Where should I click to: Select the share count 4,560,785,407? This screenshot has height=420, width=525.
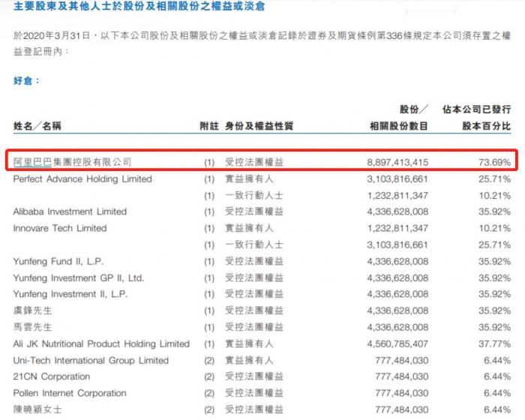(397, 344)
